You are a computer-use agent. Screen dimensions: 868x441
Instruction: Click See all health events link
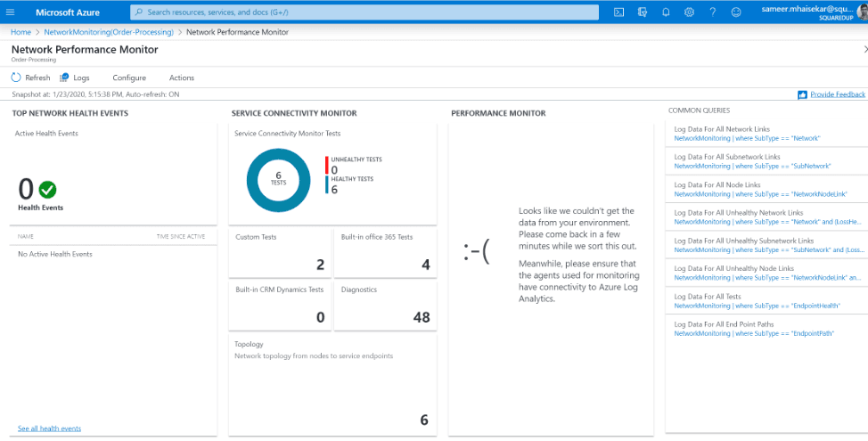click(49, 429)
